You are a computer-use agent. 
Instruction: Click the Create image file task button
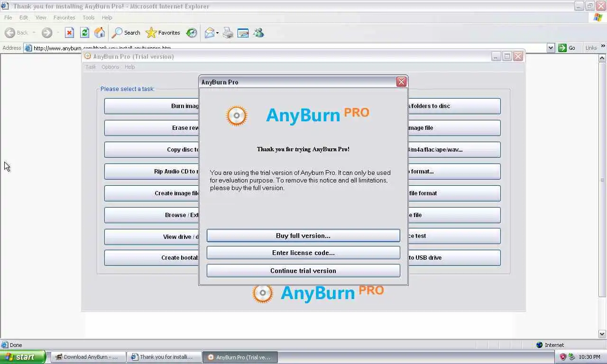coord(152,193)
